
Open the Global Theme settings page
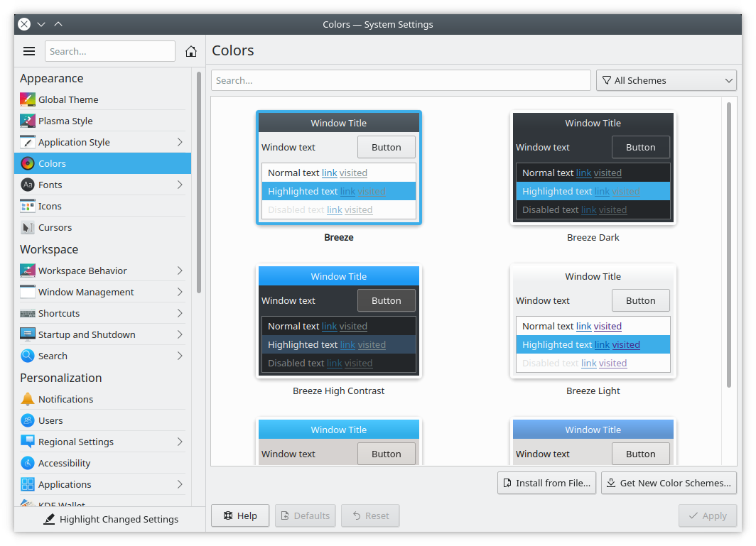coord(103,99)
